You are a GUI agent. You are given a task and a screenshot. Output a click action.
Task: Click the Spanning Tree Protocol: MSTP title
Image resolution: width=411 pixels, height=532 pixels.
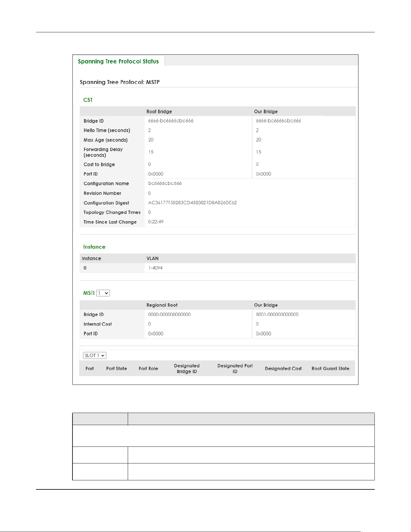(120, 82)
